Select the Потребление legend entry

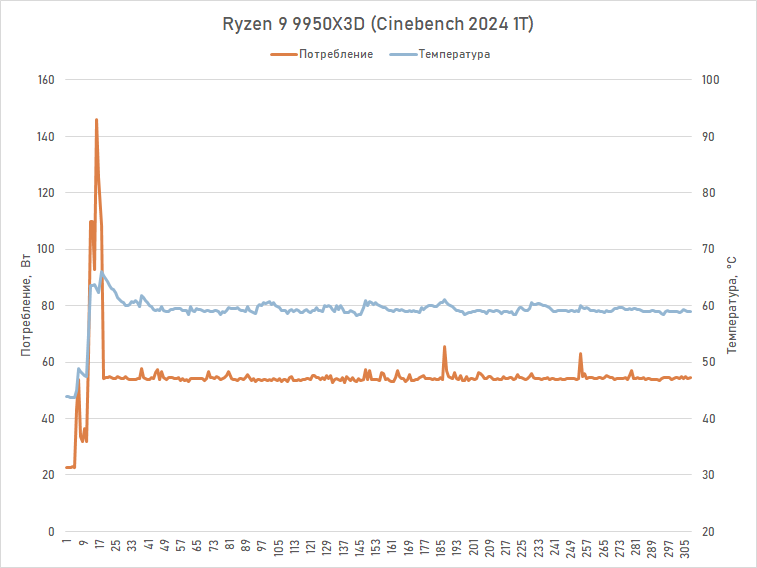[322, 54]
